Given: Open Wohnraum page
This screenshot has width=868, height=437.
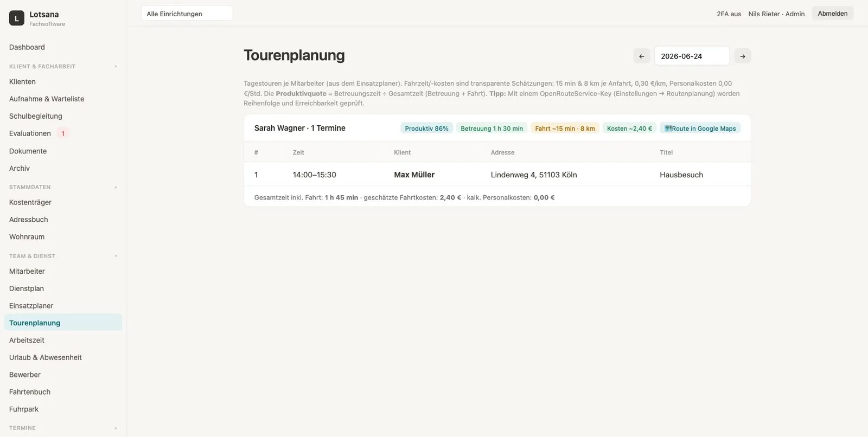Looking at the screenshot, I should (63, 237).
